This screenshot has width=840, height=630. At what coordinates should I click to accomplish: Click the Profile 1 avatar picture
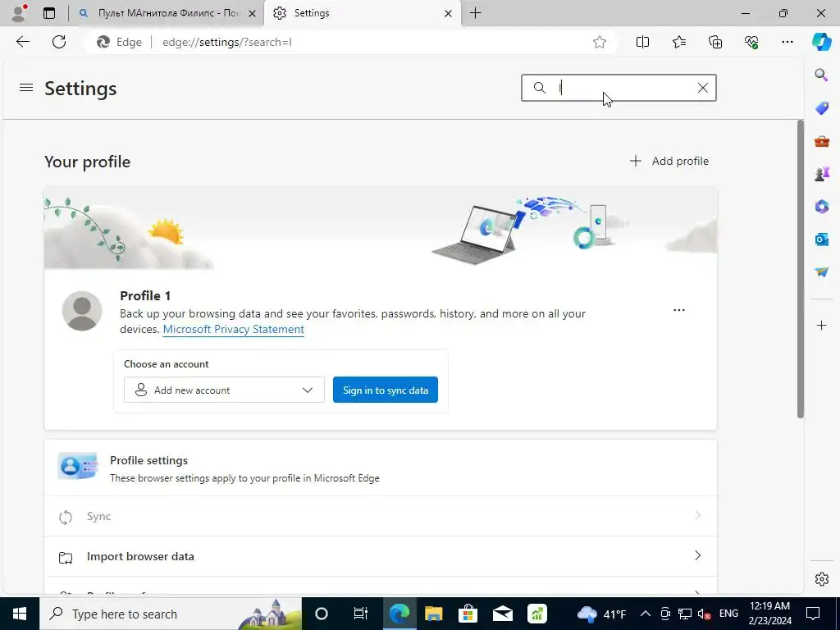coord(82,311)
